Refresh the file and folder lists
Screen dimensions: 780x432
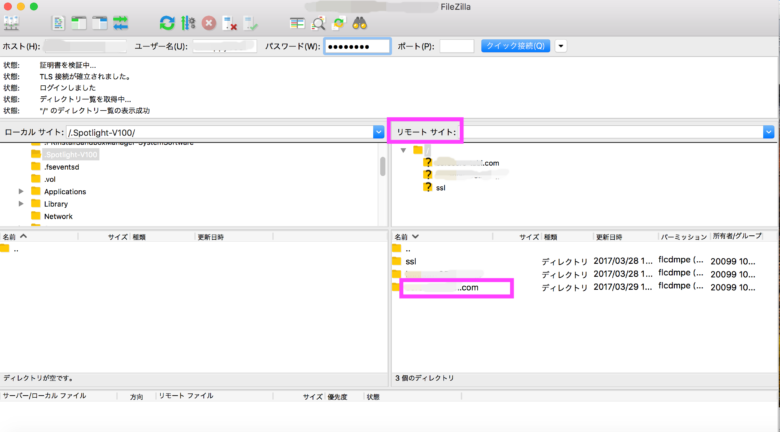click(167, 23)
